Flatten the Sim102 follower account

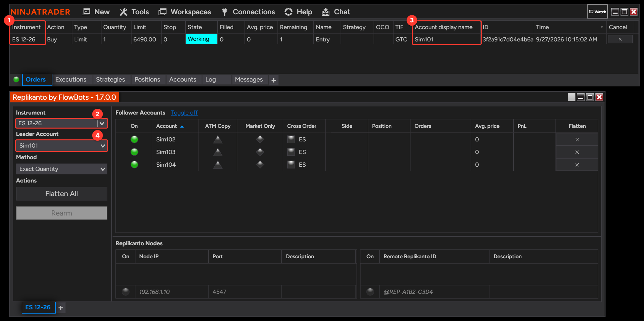577,139
